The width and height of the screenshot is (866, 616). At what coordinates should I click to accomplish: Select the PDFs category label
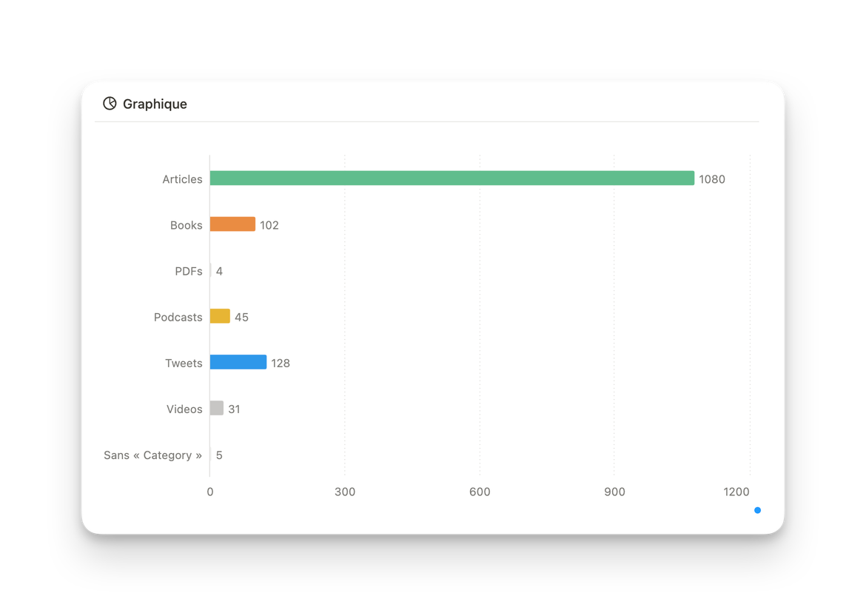(189, 271)
